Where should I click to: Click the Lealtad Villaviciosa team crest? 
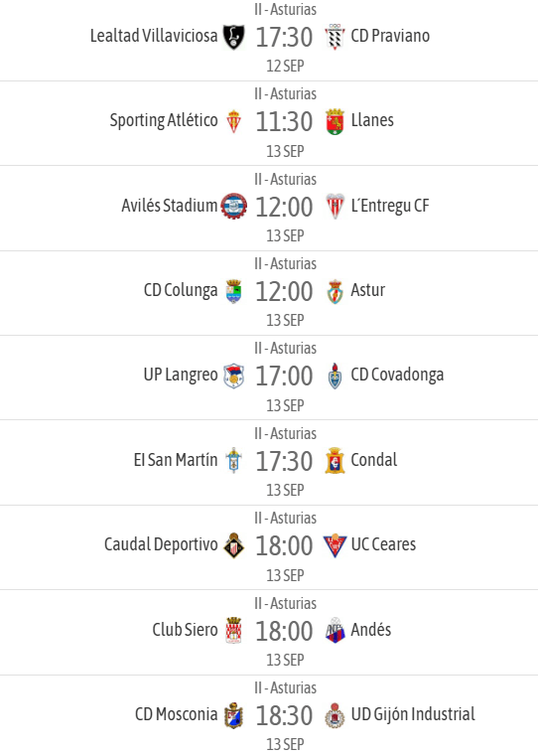[x=233, y=37]
